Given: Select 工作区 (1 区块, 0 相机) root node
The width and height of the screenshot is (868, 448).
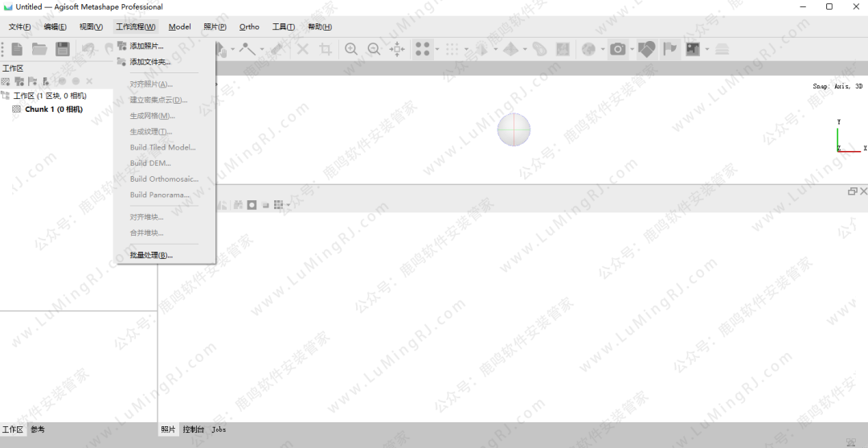Looking at the screenshot, I should 50,96.
